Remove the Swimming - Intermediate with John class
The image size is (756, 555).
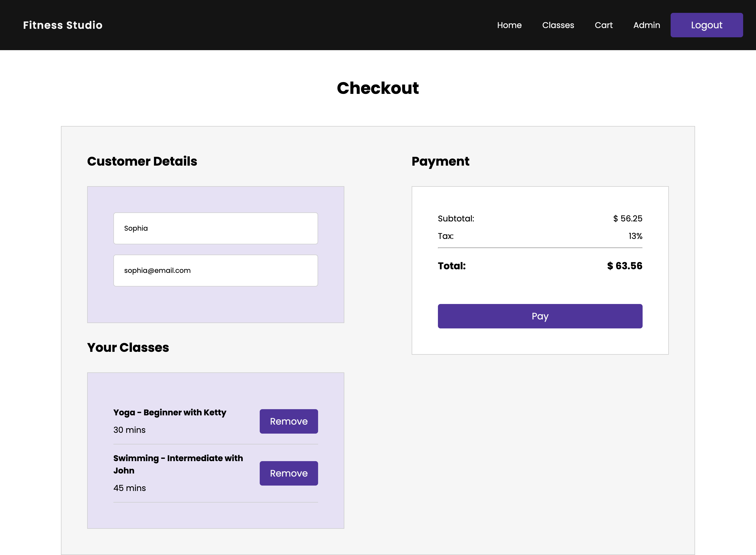[x=288, y=473]
